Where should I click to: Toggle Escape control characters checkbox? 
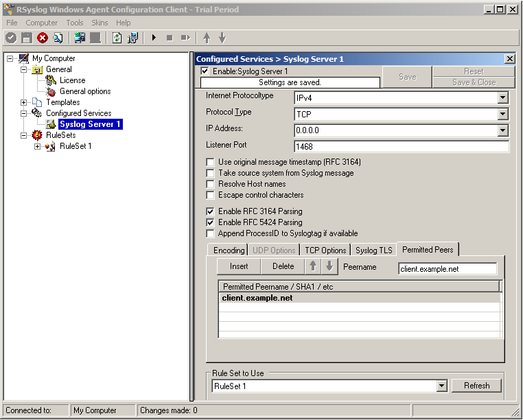click(x=210, y=195)
